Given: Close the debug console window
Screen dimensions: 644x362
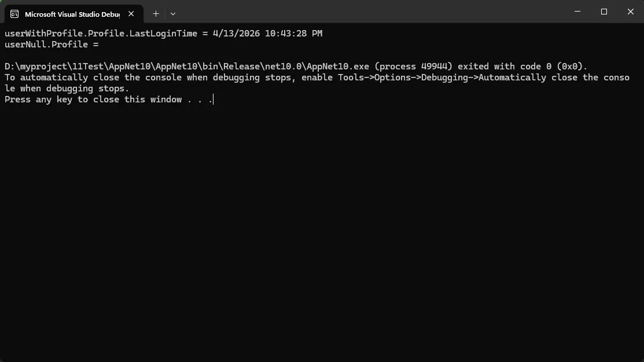Looking at the screenshot, I should 631,12.
